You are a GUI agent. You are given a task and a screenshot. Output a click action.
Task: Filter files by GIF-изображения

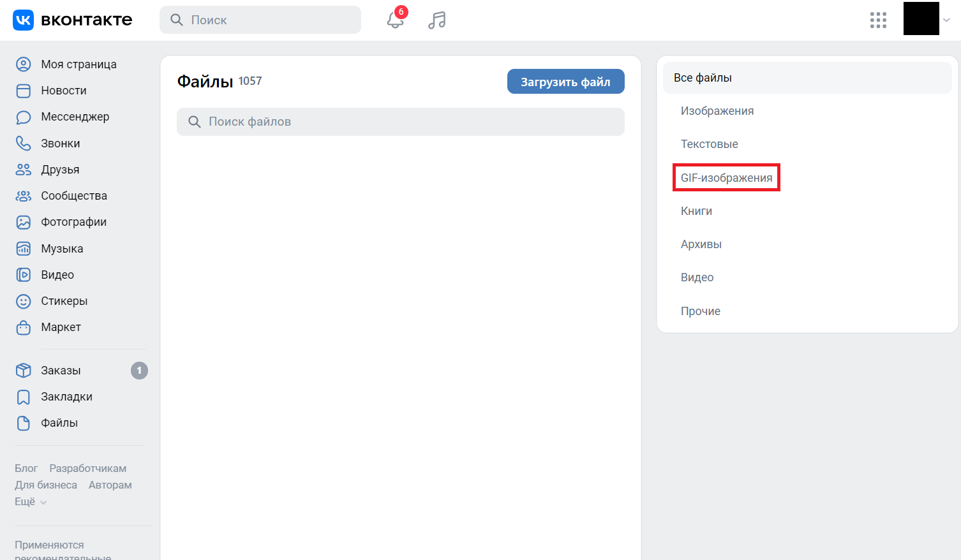(726, 177)
